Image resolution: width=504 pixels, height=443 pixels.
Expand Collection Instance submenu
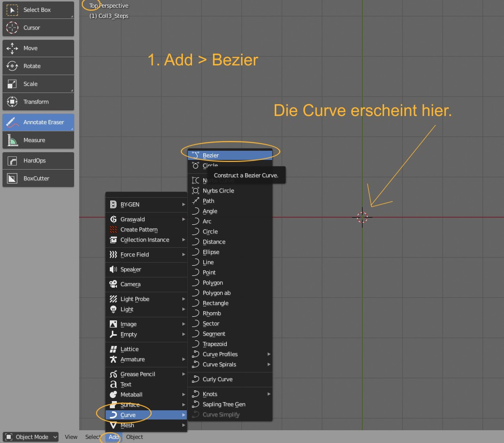pos(146,240)
